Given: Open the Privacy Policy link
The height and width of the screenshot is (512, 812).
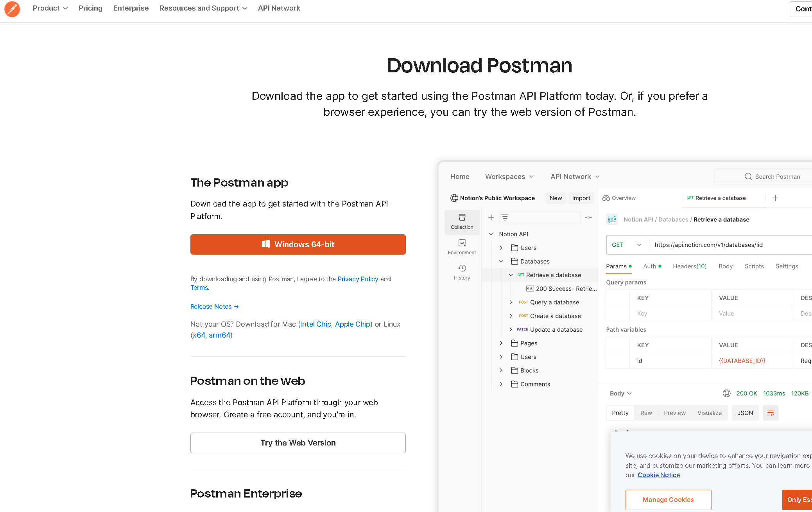Looking at the screenshot, I should pyautogui.click(x=358, y=279).
